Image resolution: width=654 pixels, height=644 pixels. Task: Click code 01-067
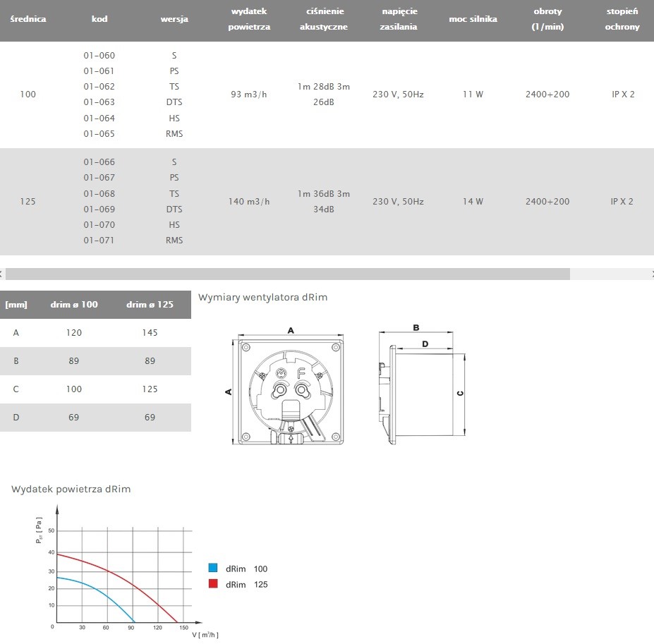tap(99, 177)
